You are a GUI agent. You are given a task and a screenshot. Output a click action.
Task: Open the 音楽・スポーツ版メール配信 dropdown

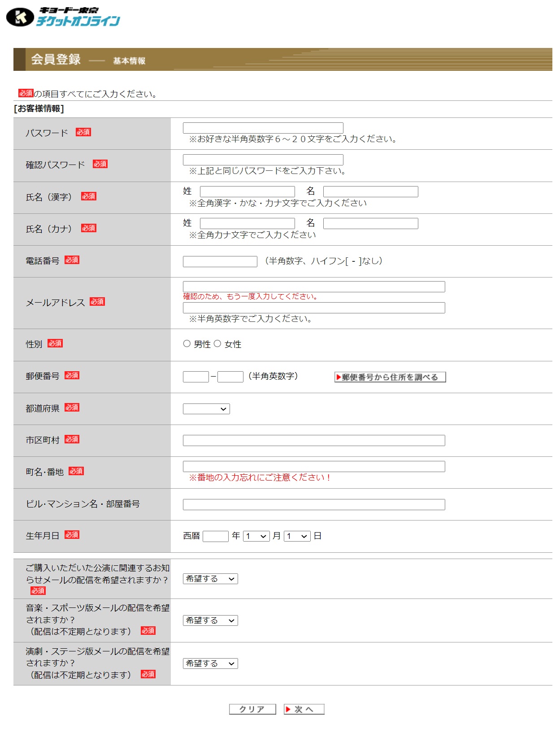210,620
